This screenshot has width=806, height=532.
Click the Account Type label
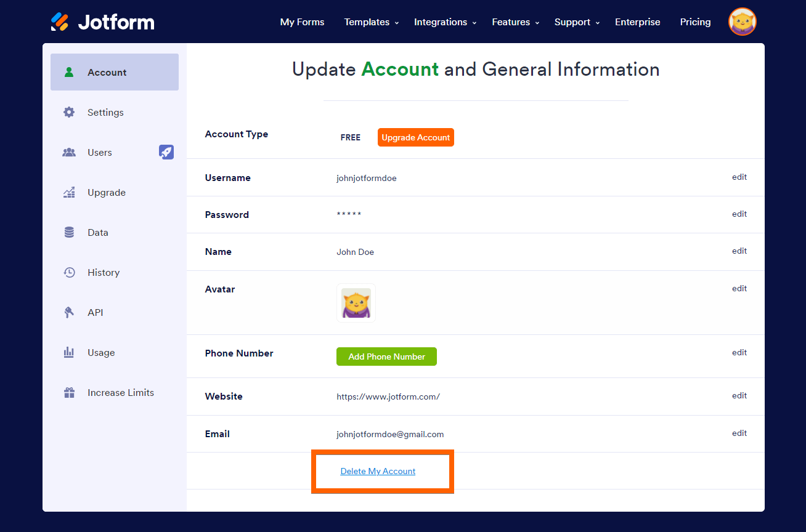(237, 134)
